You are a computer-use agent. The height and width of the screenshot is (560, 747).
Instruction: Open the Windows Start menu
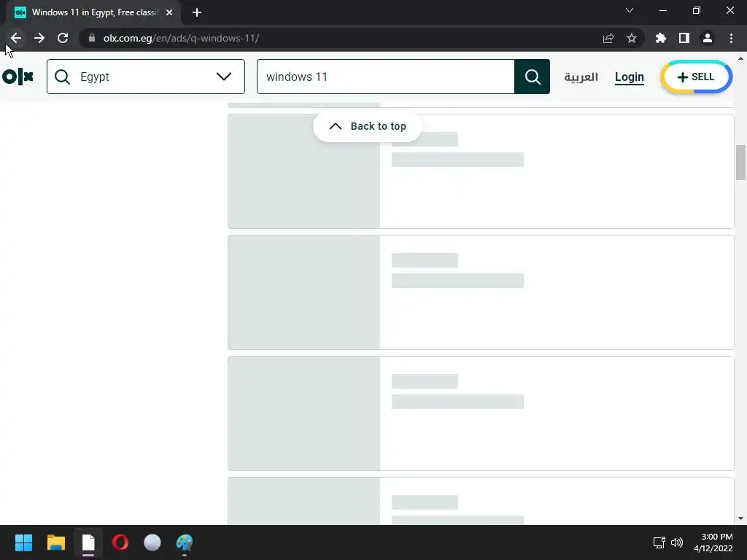point(23,542)
